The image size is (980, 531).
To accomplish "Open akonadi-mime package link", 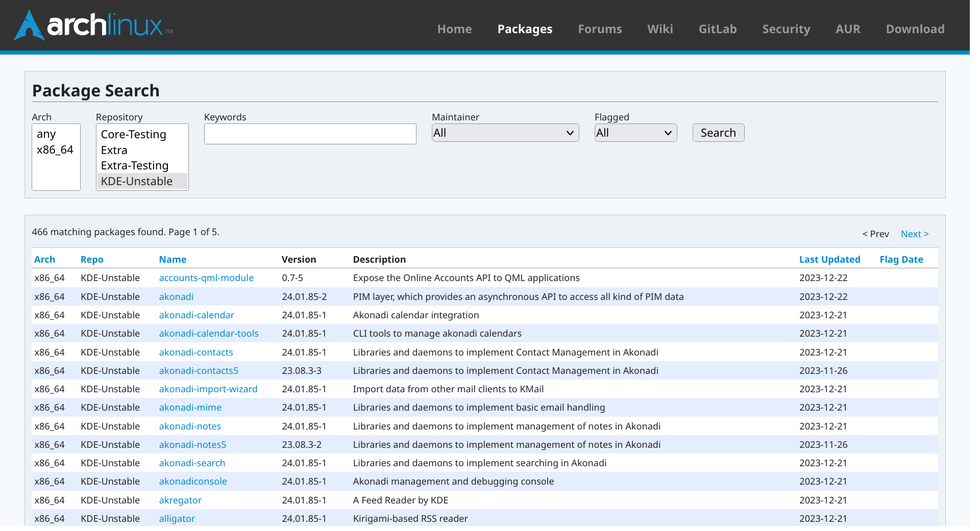I will [190, 407].
